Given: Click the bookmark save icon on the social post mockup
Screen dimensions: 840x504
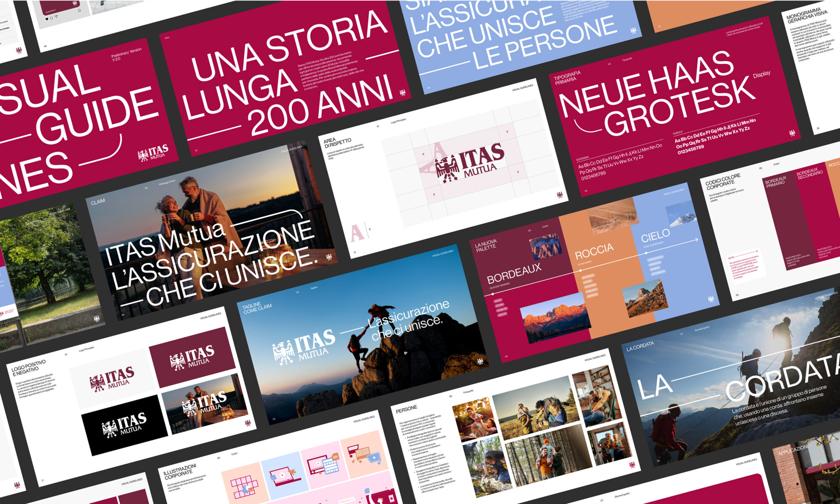Looking at the screenshot, I should 79,11.
